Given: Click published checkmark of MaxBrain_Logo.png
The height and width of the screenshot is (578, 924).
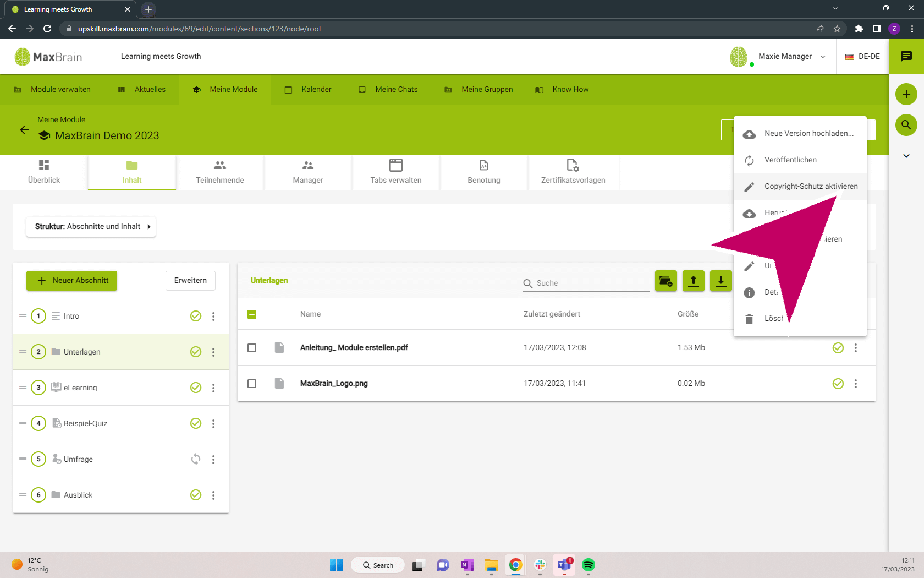Looking at the screenshot, I should (x=838, y=384).
